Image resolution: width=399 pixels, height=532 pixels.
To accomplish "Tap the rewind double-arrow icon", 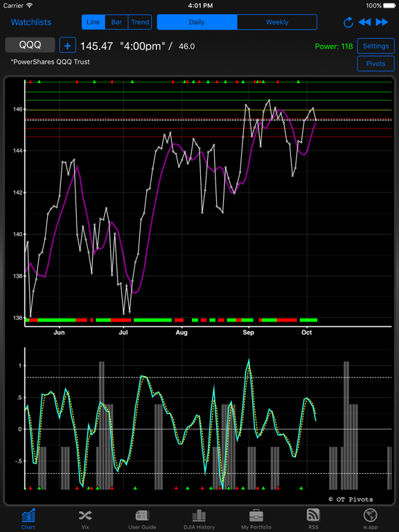I will pyautogui.click(x=365, y=22).
